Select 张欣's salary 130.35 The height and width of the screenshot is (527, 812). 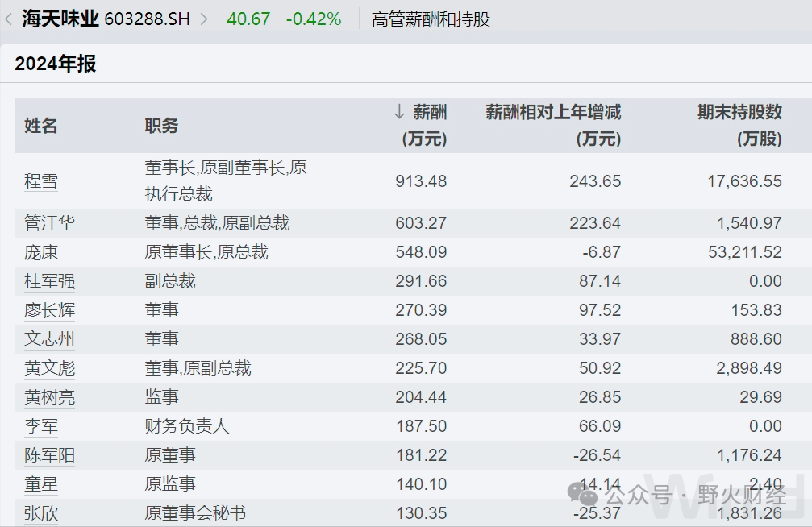[x=421, y=513]
